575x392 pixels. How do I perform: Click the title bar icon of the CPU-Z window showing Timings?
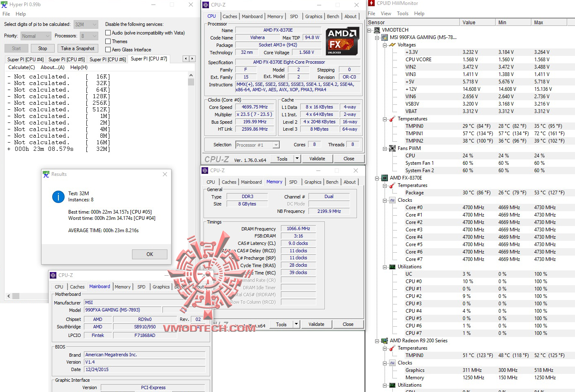point(205,171)
